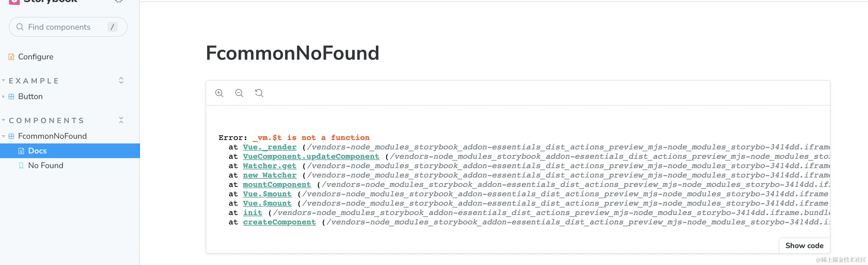Collapse all items in COMPONENTS section
The image size is (868, 265).
(x=121, y=120)
